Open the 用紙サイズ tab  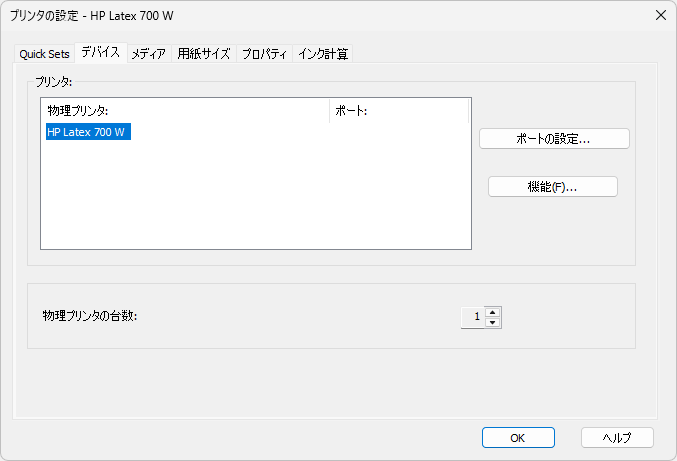click(204, 54)
